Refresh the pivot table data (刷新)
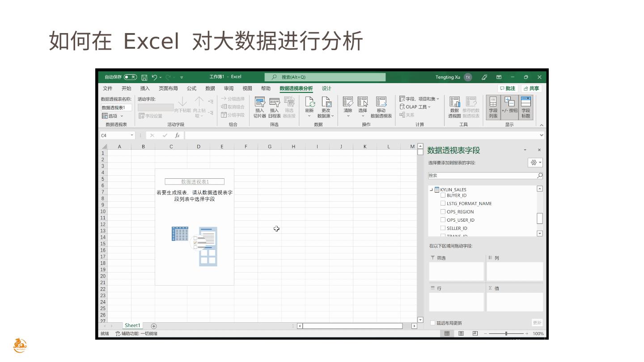The width and height of the screenshot is (644, 362). click(309, 107)
